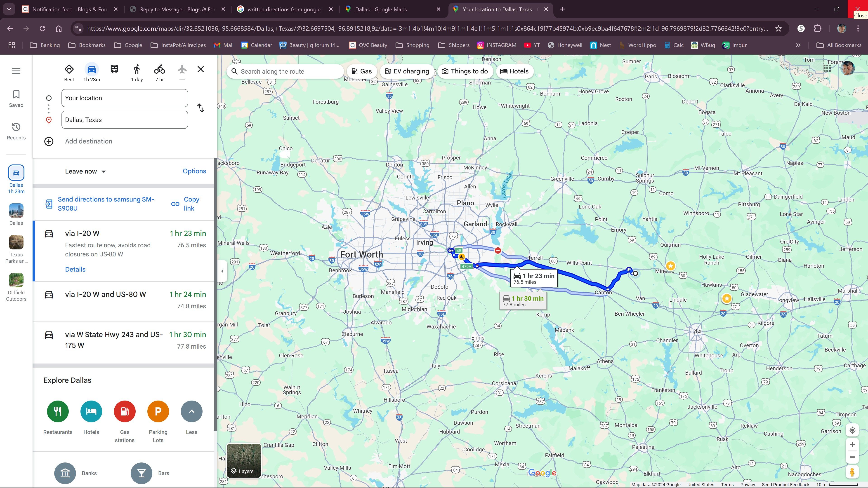Open the Leave now dropdown

click(85, 171)
